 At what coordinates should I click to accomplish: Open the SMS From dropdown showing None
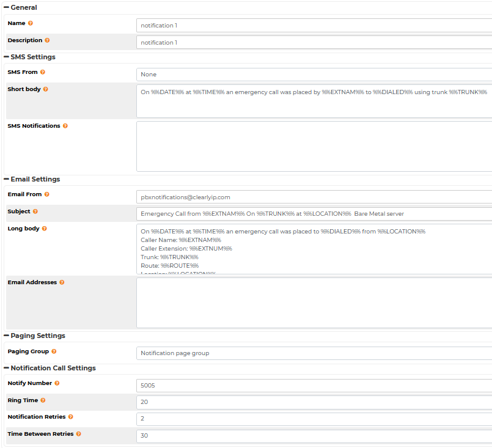pos(314,75)
